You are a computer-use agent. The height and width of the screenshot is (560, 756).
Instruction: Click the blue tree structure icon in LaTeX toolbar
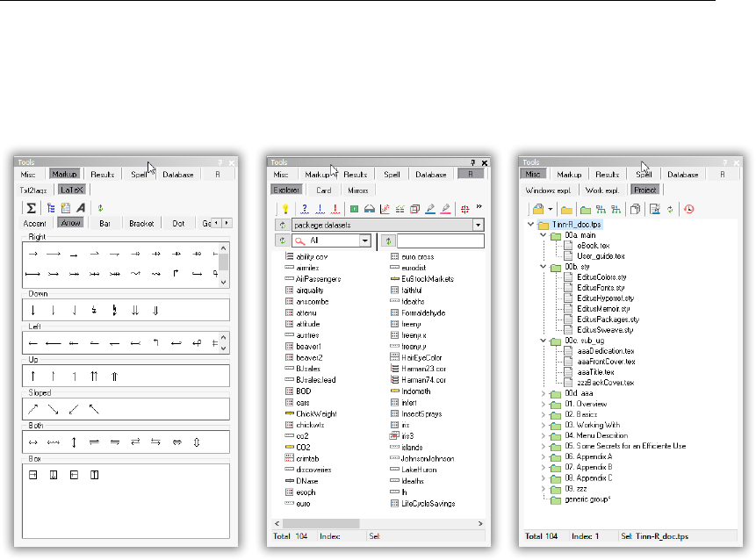click(51, 208)
